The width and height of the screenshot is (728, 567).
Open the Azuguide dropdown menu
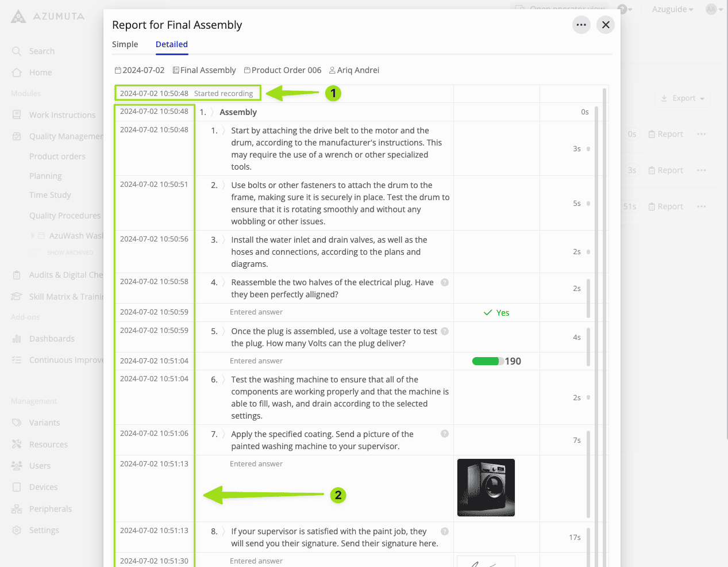click(x=672, y=9)
